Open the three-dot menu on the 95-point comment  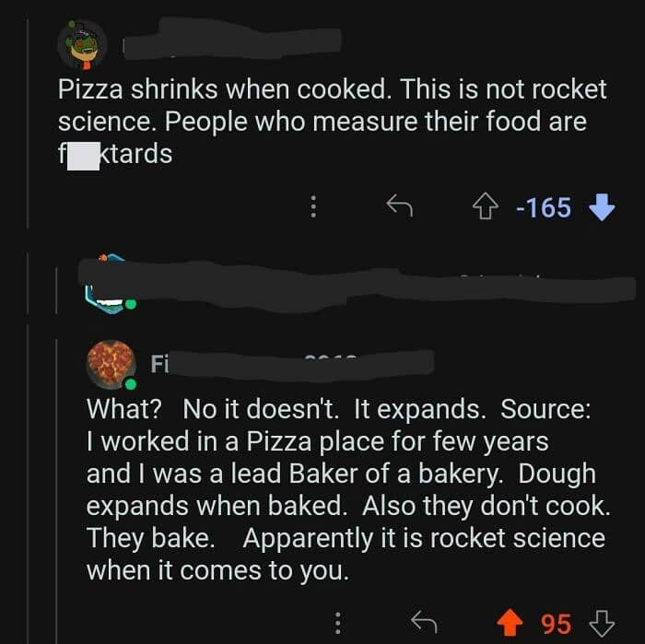pos(338,624)
